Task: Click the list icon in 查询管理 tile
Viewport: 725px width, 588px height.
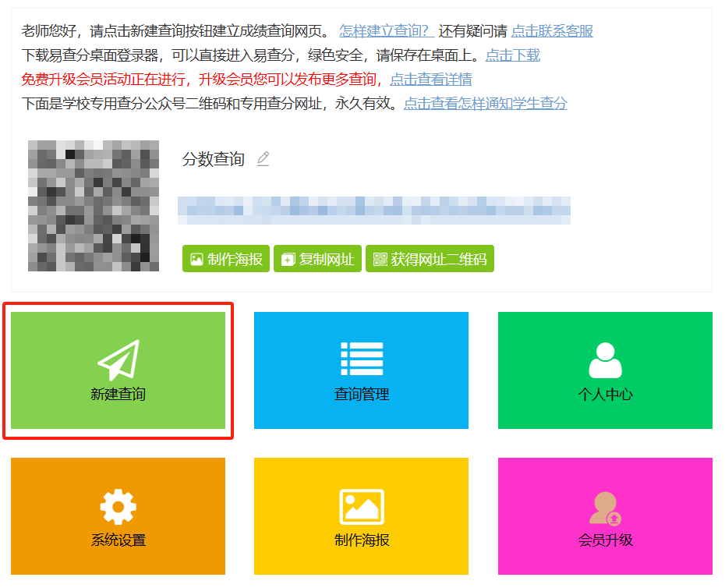Action: click(x=362, y=359)
